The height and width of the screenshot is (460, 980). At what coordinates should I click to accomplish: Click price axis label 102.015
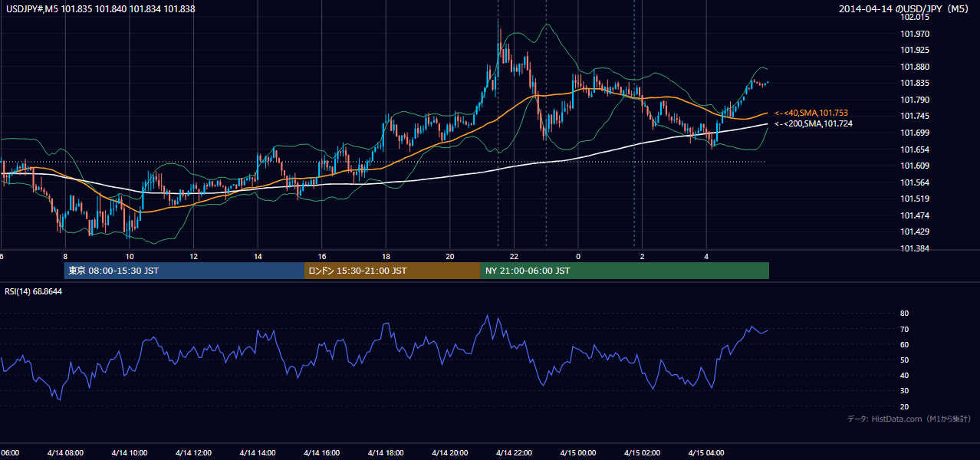(914, 17)
